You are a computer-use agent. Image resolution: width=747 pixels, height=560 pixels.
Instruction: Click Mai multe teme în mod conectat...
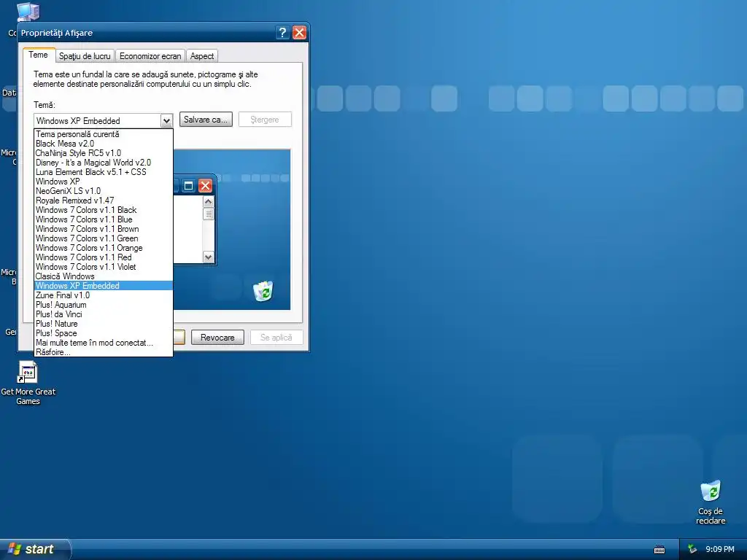point(104,343)
